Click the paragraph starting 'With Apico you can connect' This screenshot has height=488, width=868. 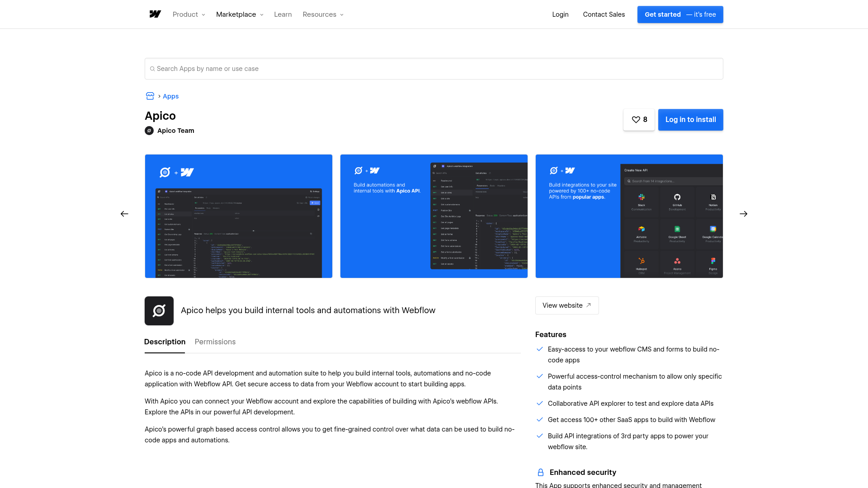[x=321, y=407]
